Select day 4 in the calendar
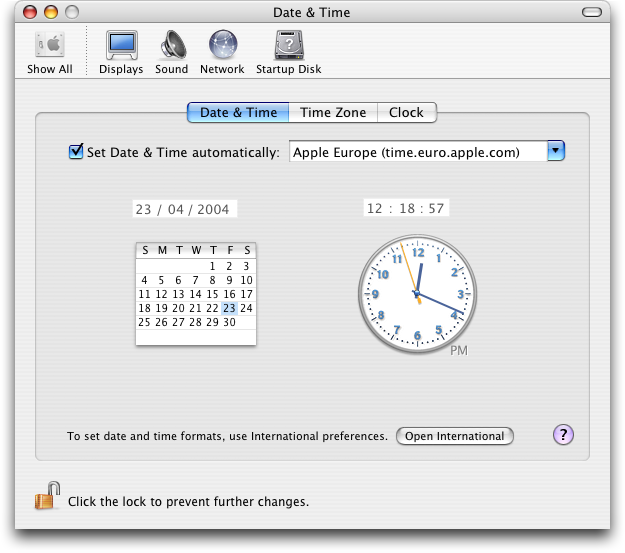This screenshot has height=553, width=625. 144,280
